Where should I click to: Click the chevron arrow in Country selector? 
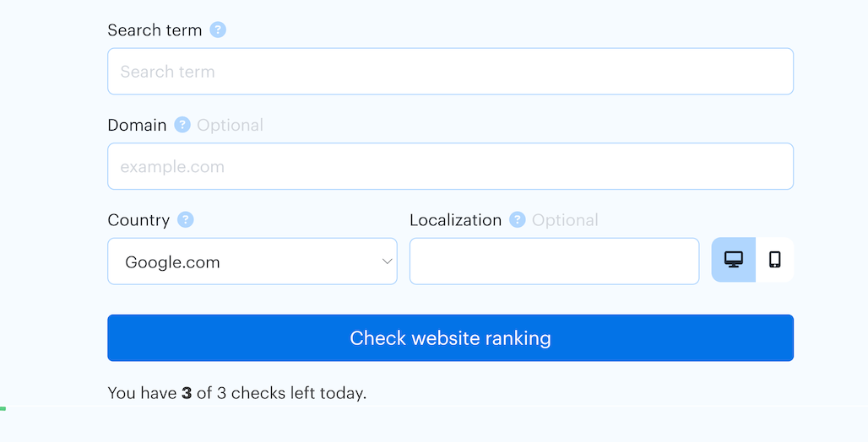pos(388,261)
